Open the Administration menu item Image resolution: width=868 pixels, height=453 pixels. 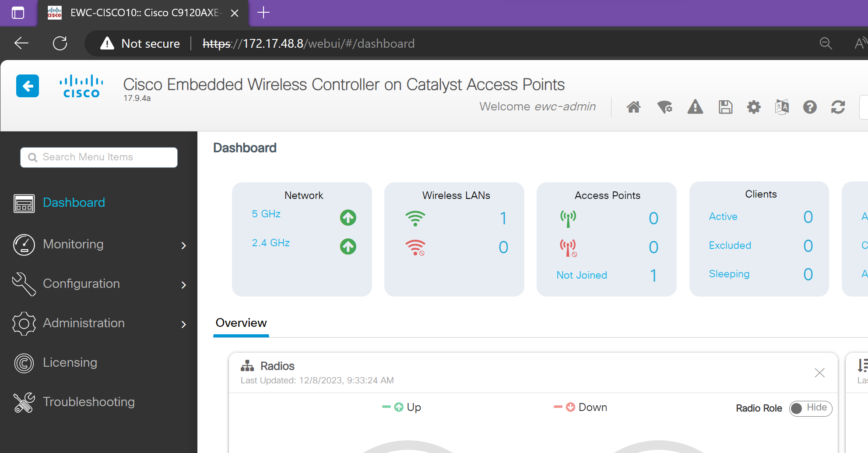click(x=84, y=323)
